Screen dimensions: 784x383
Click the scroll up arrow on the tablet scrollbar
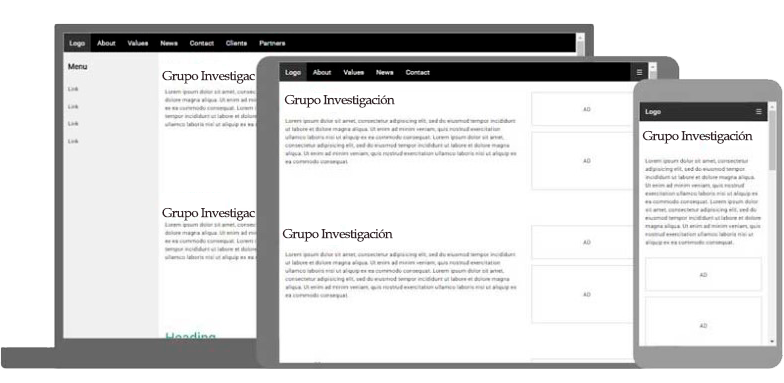pyautogui.click(x=652, y=66)
